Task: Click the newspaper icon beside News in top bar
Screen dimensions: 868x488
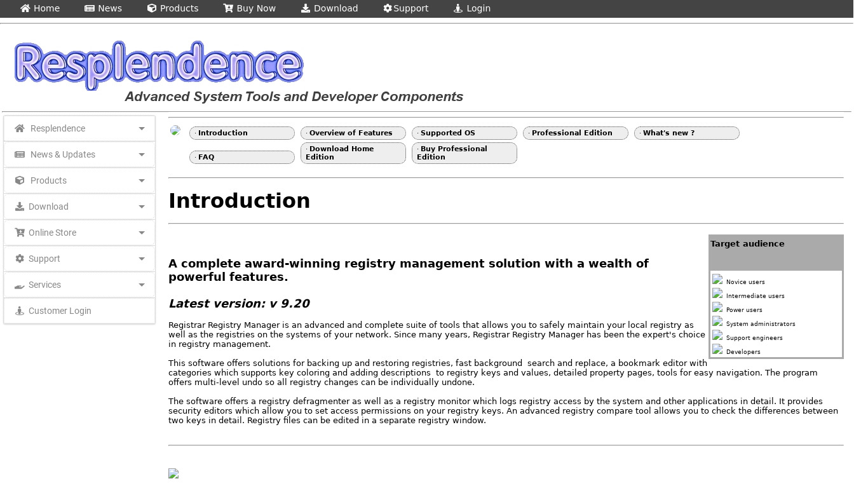Action: pyautogui.click(x=90, y=8)
